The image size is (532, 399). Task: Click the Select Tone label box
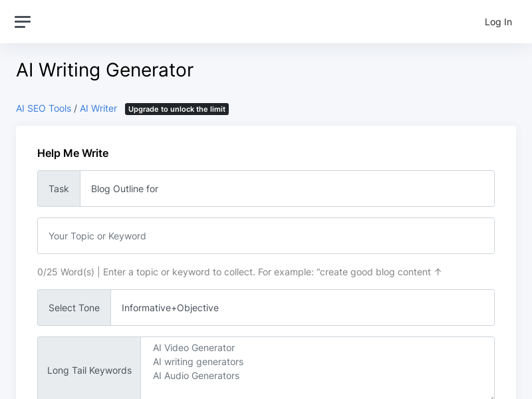[74, 308]
